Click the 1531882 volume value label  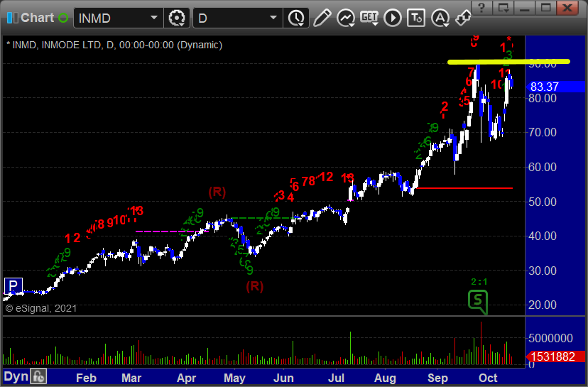click(556, 356)
